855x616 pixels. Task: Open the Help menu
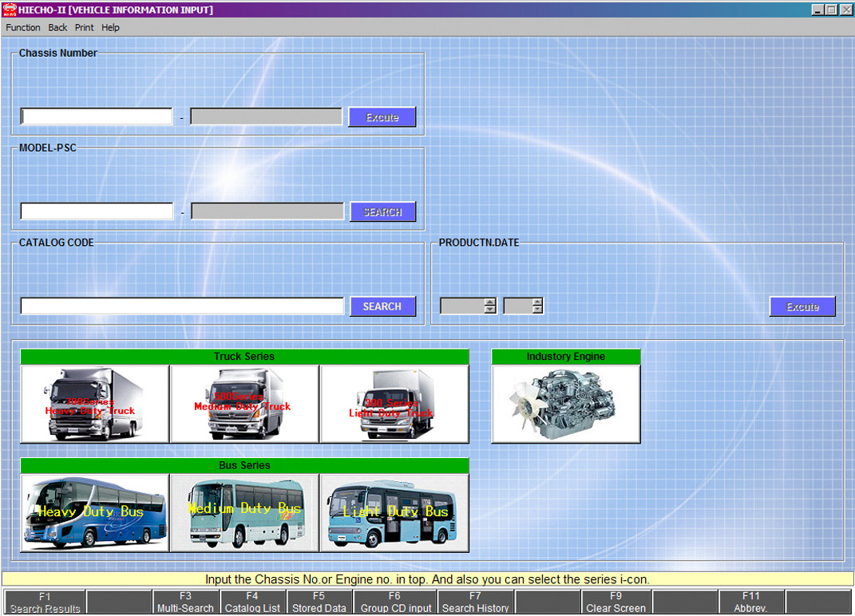pyautogui.click(x=111, y=27)
